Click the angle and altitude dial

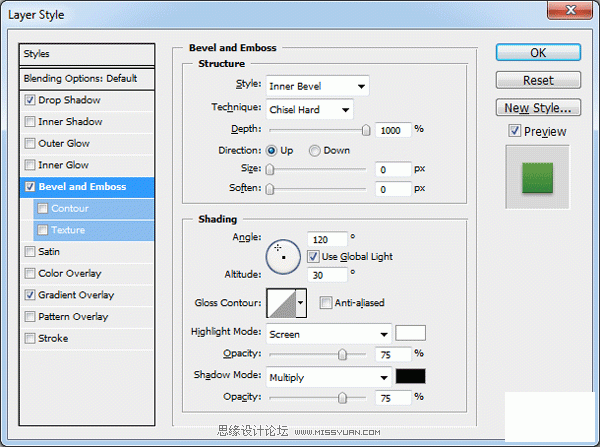click(283, 257)
